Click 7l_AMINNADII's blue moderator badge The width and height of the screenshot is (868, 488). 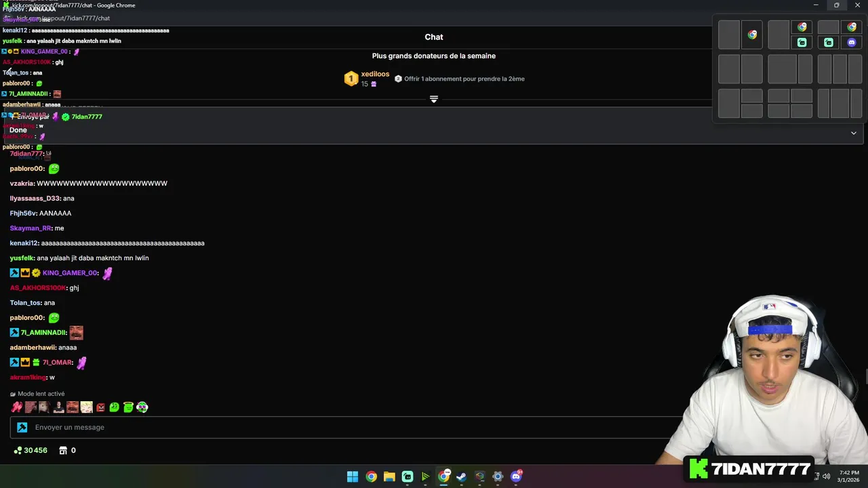click(14, 333)
